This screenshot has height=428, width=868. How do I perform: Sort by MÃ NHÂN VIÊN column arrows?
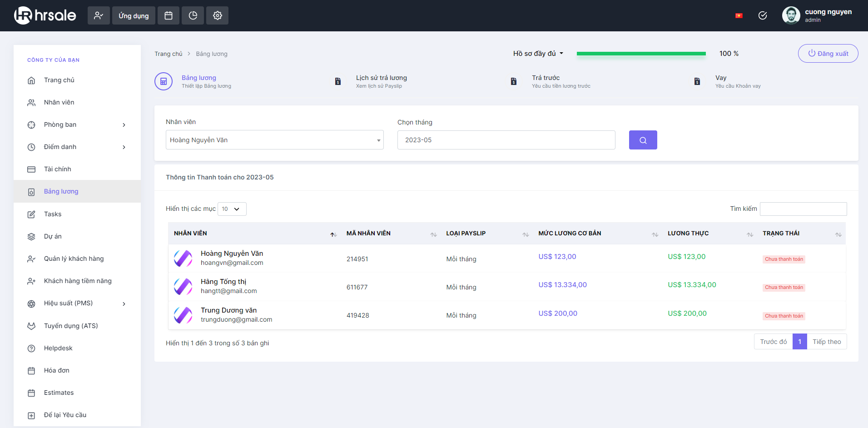click(434, 234)
